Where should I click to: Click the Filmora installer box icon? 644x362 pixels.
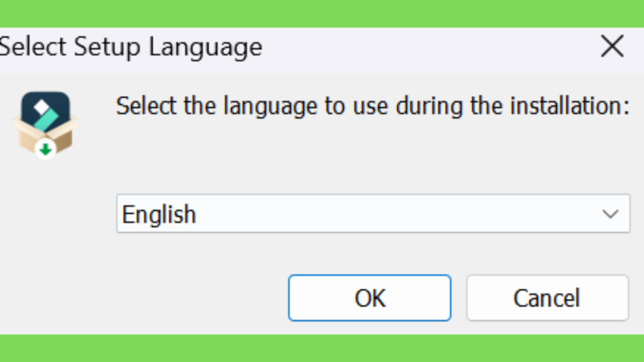(45, 125)
